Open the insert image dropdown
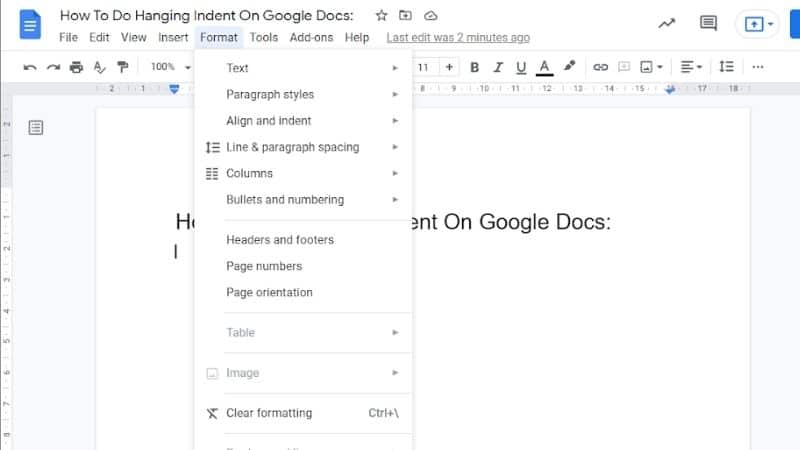The width and height of the screenshot is (800, 450). (651, 67)
